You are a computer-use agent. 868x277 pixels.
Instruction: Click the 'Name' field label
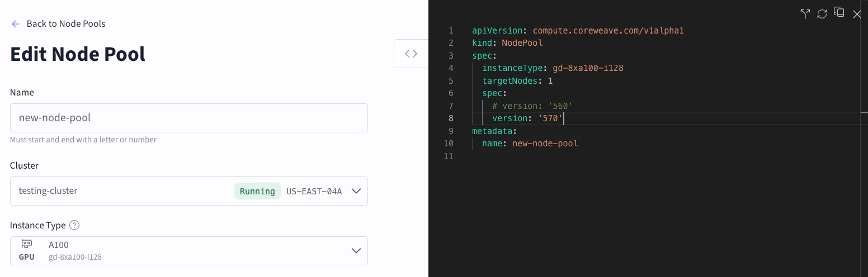[x=22, y=93]
